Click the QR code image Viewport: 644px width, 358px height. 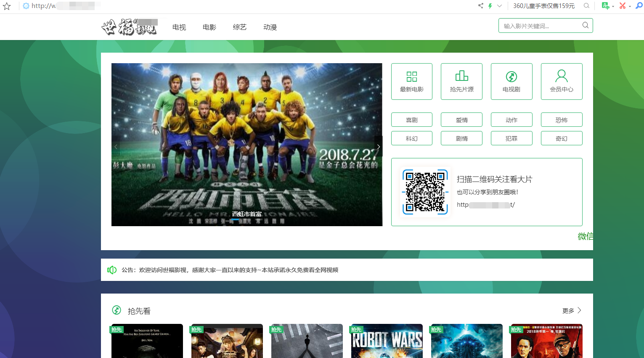coord(425,192)
